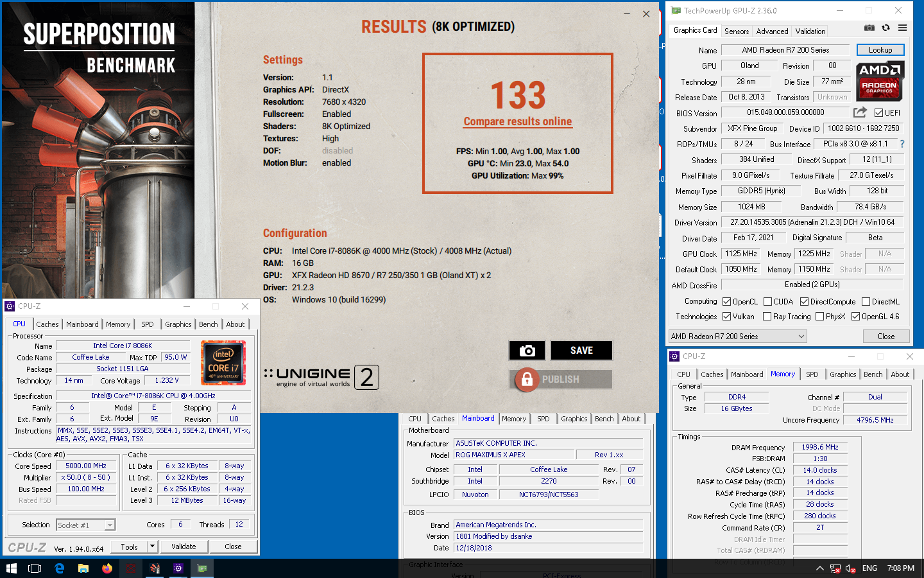Open File Explorer from taskbar
The width and height of the screenshot is (924, 578).
(x=83, y=568)
